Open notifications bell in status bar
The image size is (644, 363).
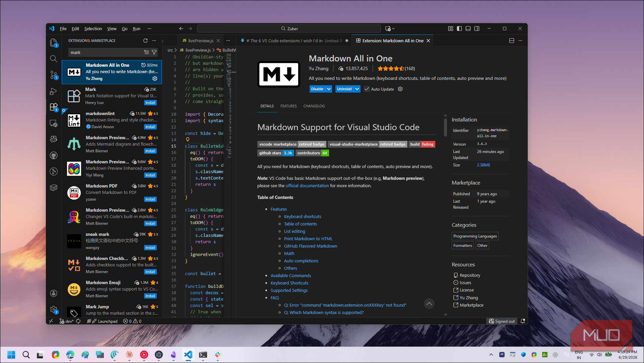(x=523, y=321)
